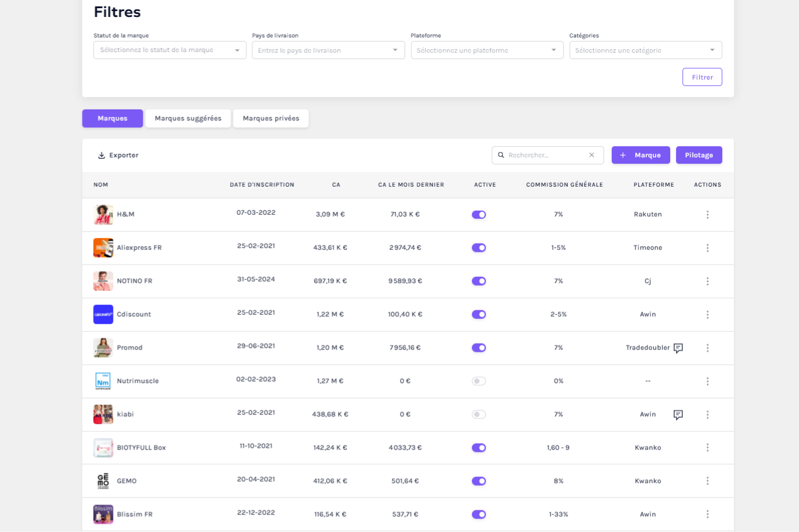This screenshot has width=799, height=532.
Task: Sort by DATE D'INSCRIPTION column header
Action: pos(262,185)
